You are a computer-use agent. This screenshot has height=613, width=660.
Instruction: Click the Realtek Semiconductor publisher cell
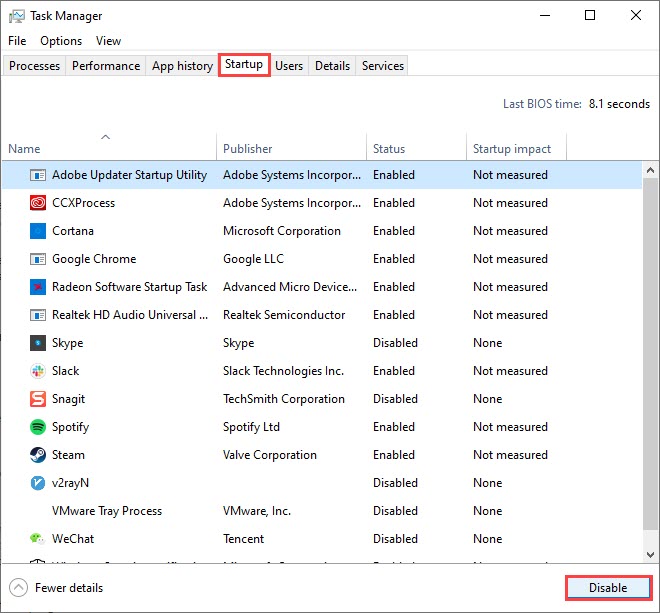click(x=284, y=315)
